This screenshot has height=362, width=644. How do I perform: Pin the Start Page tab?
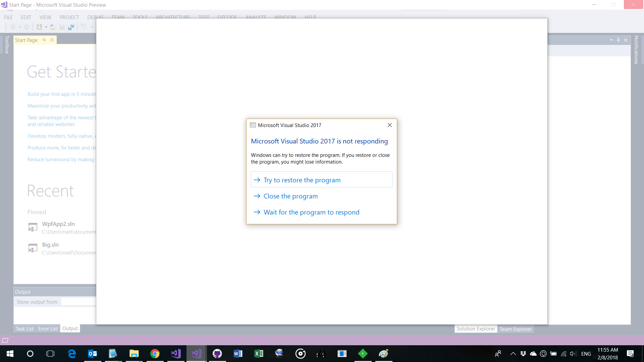(44, 40)
